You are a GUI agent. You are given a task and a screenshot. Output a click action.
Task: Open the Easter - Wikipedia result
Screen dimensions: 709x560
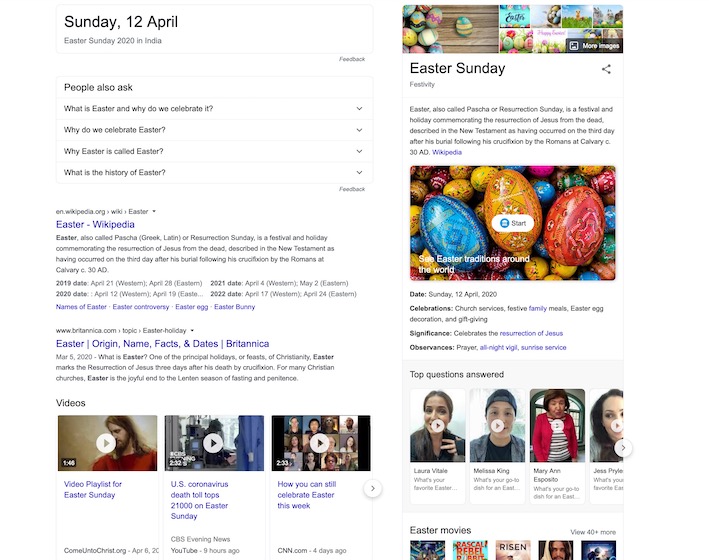[x=95, y=225]
